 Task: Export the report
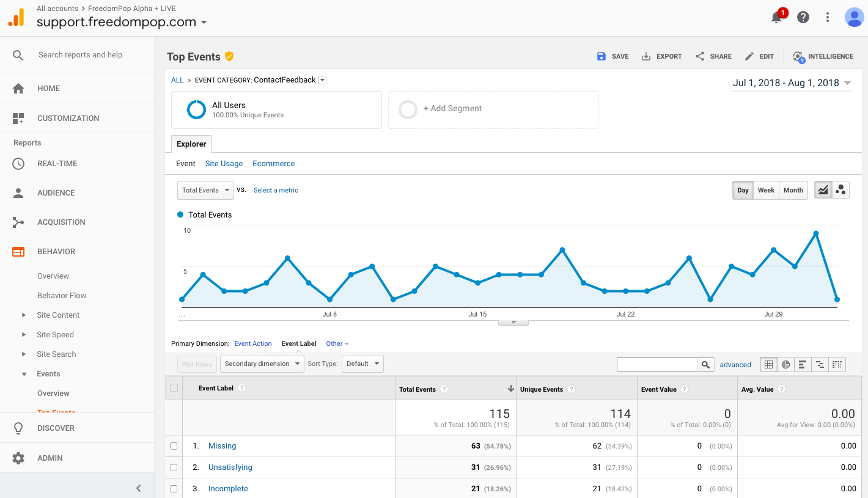click(661, 56)
